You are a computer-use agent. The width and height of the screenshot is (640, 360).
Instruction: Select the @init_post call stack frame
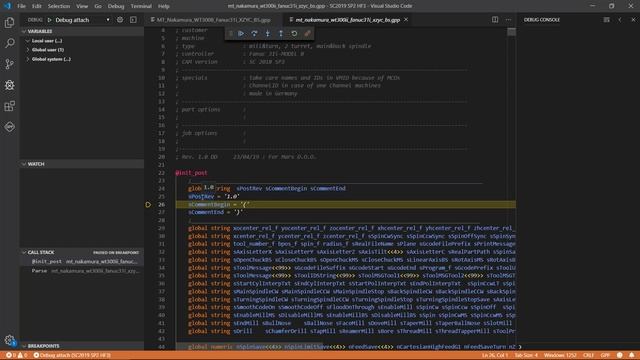[x=82, y=261]
